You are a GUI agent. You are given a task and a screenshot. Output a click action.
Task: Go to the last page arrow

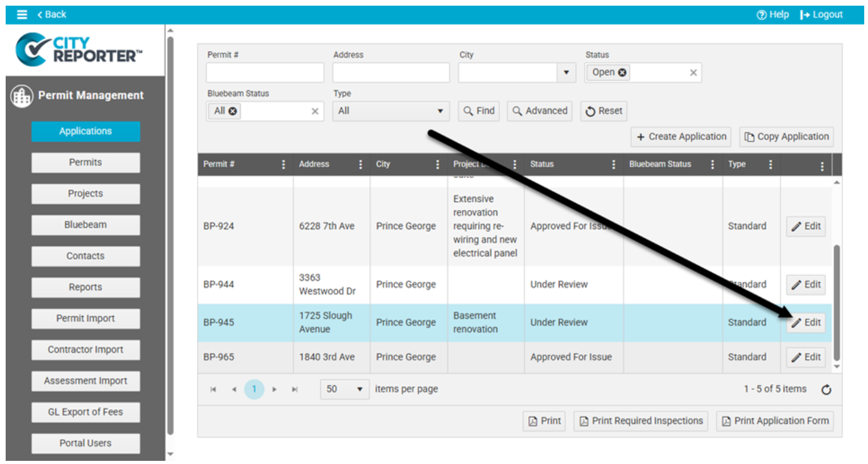coord(294,390)
